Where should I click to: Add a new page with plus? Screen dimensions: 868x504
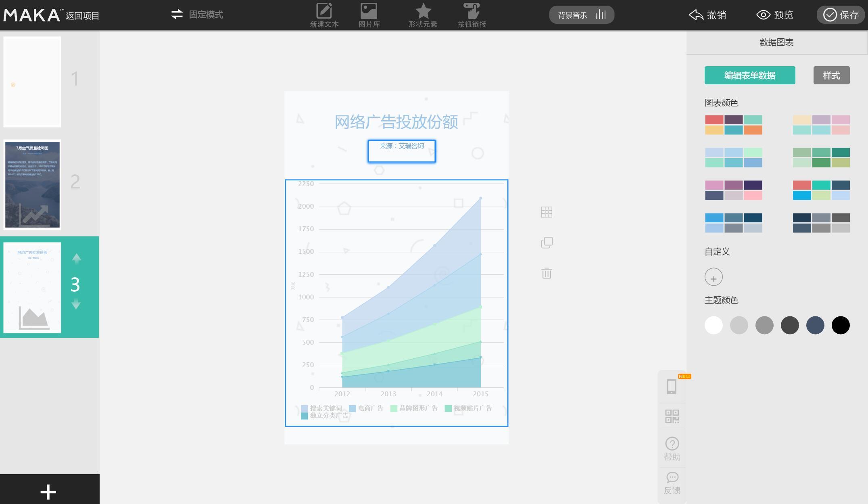[x=48, y=492]
